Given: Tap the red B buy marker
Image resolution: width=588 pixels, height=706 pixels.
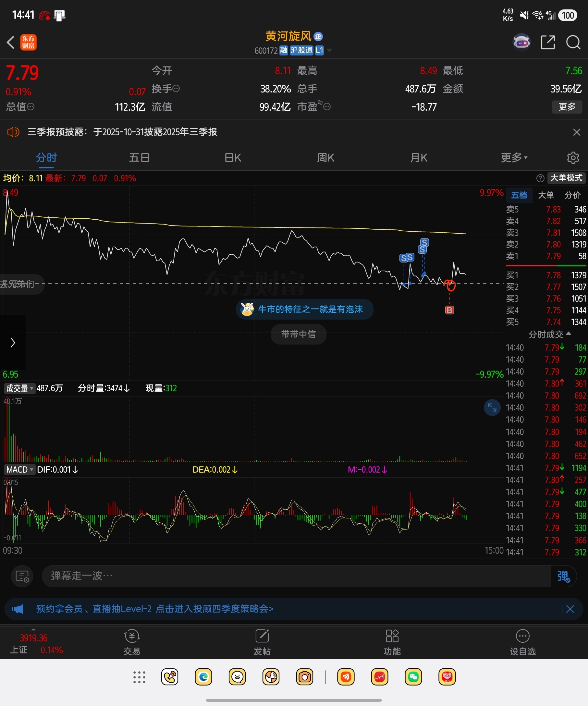Looking at the screenshot, I should [x=449, y=310].
